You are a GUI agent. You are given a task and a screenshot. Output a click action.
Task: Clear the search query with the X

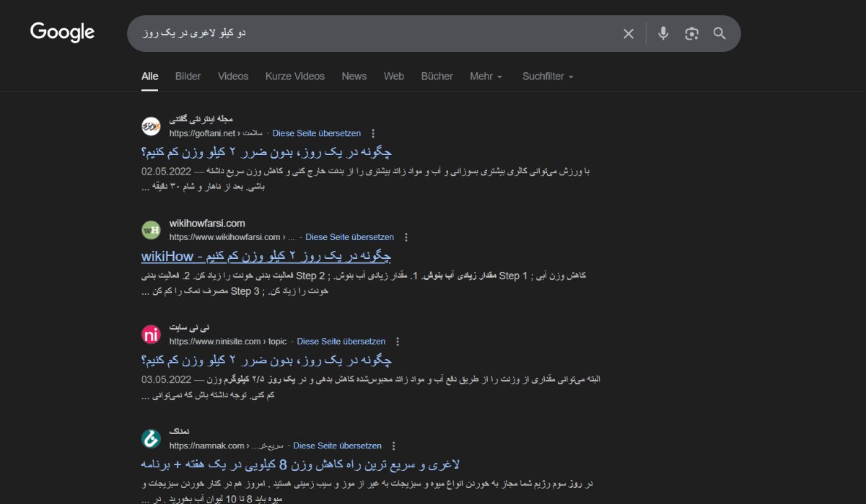pos(628,33)
